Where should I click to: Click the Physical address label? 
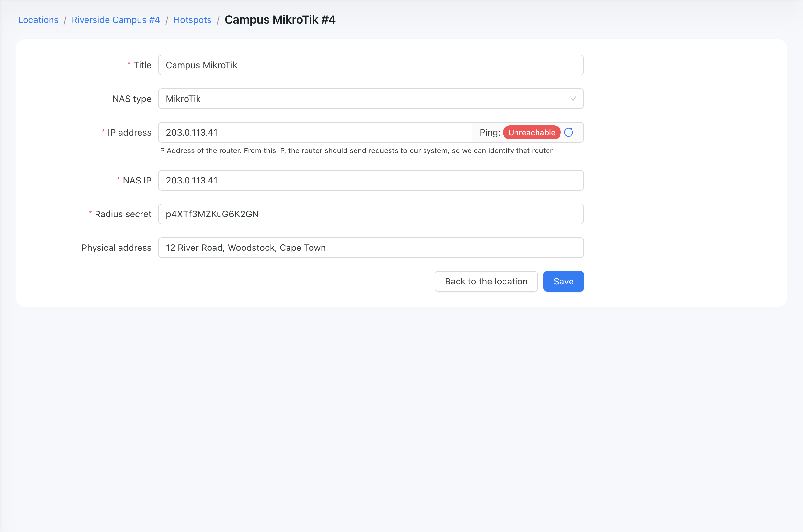point(117,248)
